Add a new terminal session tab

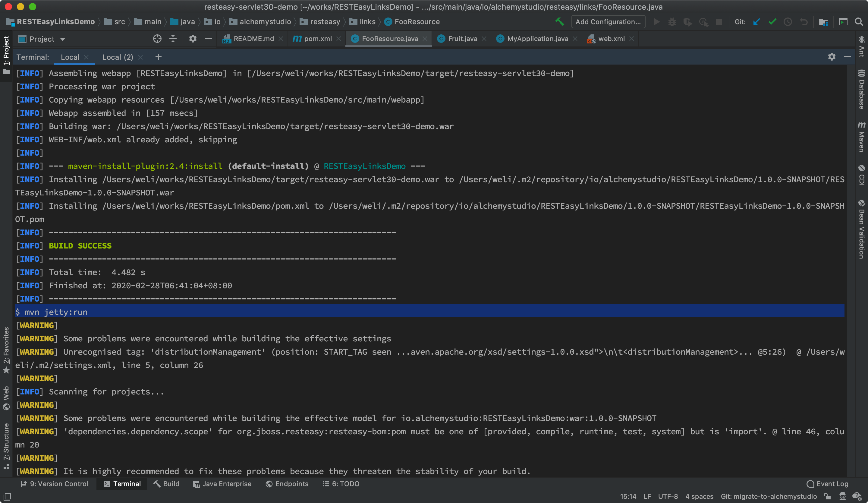(158, 57)
